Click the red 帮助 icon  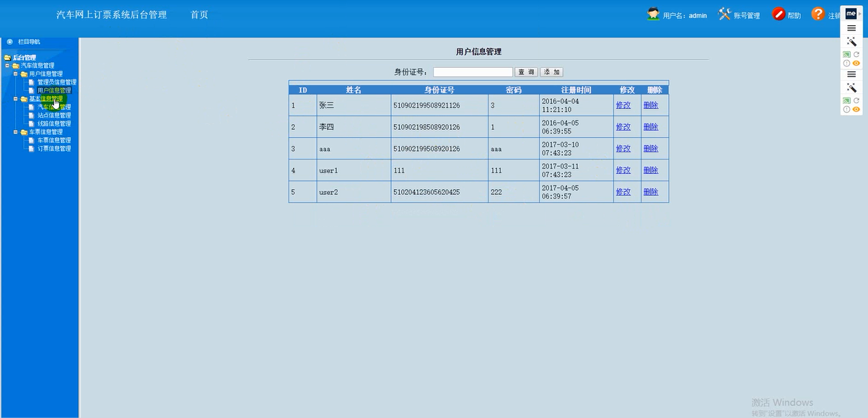[x=779, y=14]
